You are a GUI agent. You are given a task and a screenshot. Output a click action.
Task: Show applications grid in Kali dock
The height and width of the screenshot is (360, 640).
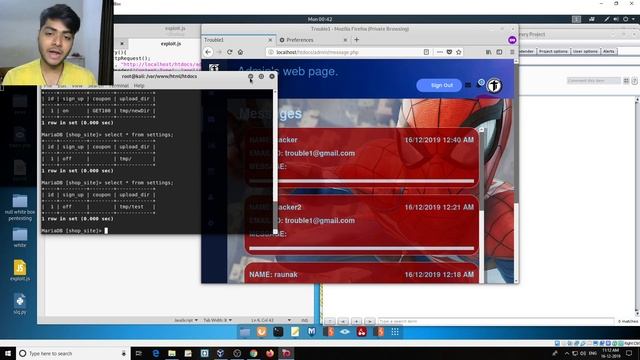point(395,332)
